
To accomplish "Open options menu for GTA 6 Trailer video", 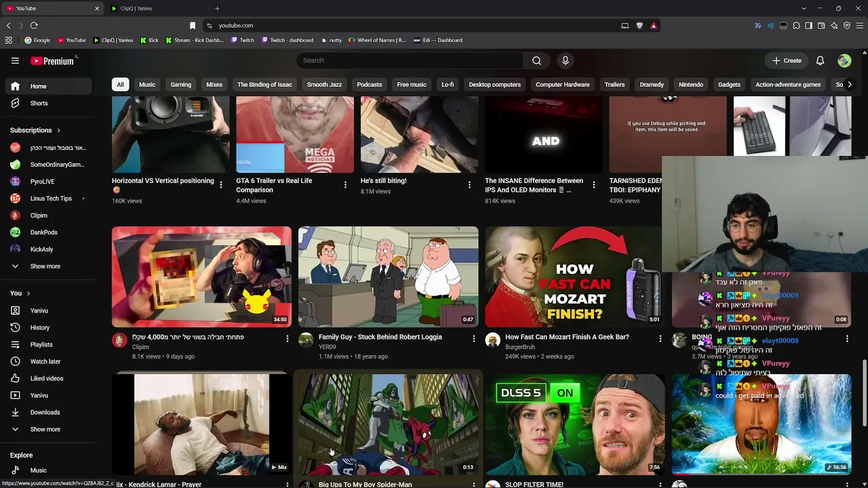I will pos(345,184).
